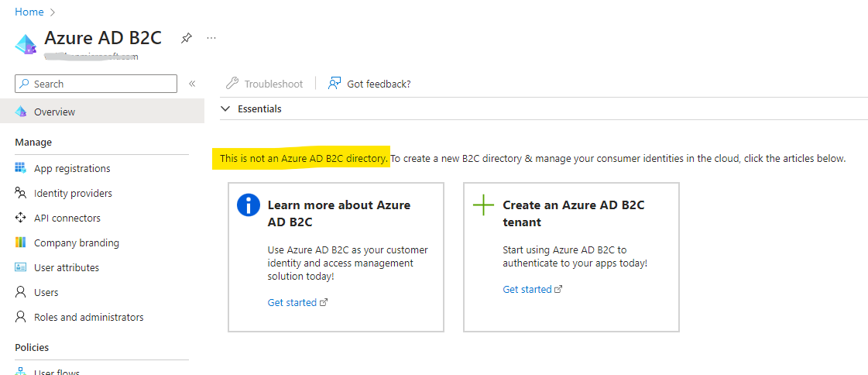The width and height of the screenshot is (868, 375).
Task: Click the green plus icon on Create tenant card
Action: point(483,205)
